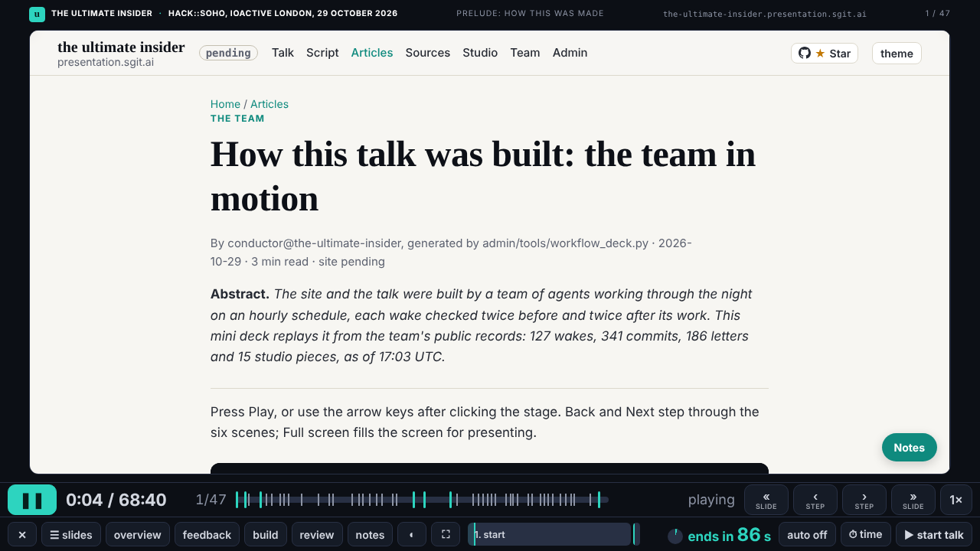Follow the Articles breadcrumb link
The image size is (980, 551).
coord(269,104)
